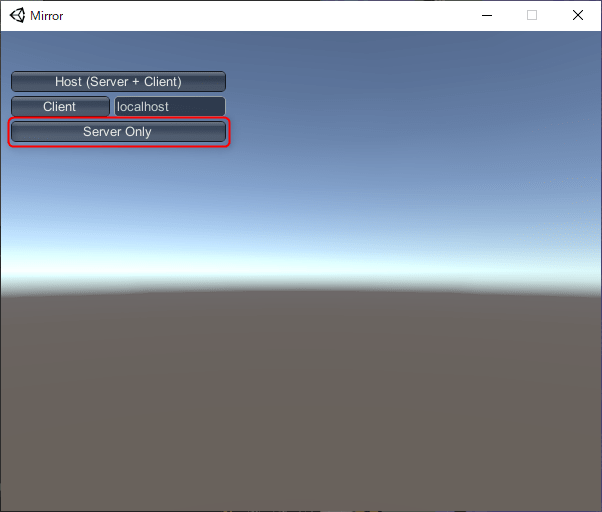Close the Mirror window
The width and height of the screenshot is (602, 512).
point(577,15)
